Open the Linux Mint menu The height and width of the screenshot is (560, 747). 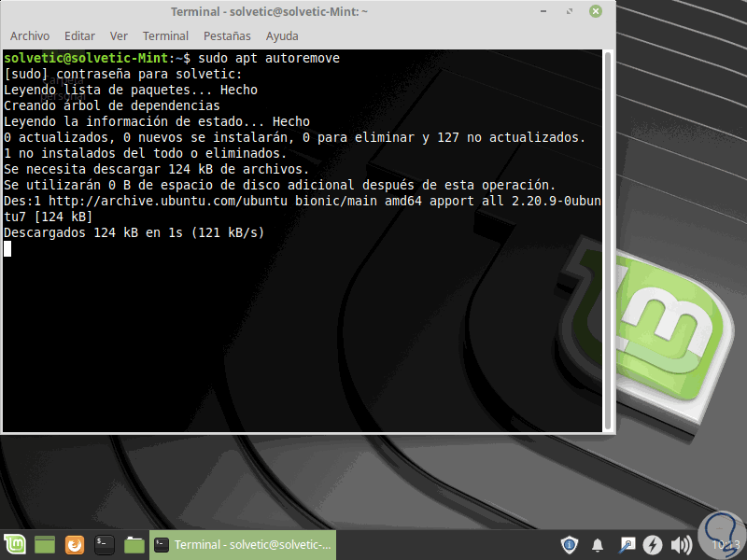16,544
